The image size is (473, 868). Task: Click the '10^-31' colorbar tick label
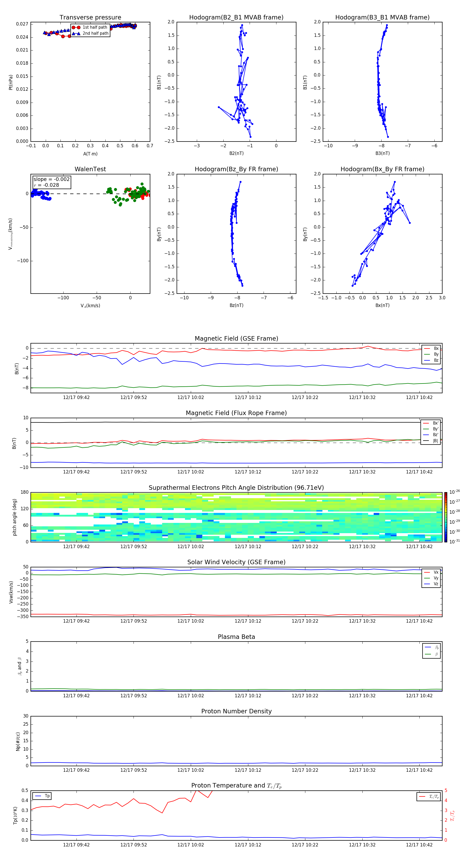pyautogui.click(x=455, y=542)
